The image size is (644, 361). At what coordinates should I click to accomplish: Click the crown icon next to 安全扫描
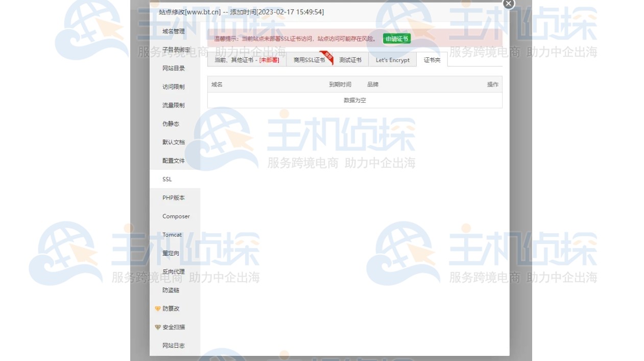(x=158, y=327)
